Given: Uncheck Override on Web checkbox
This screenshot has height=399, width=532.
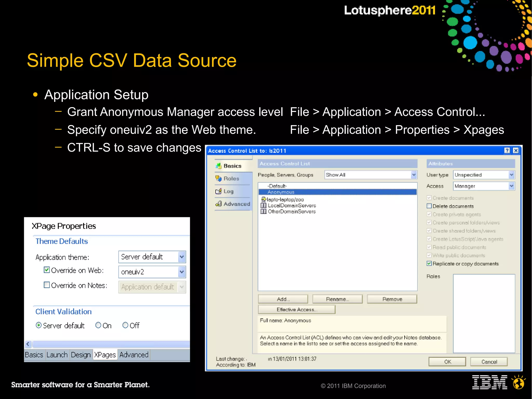Looking at the screenshot, I should pos(47,270).
